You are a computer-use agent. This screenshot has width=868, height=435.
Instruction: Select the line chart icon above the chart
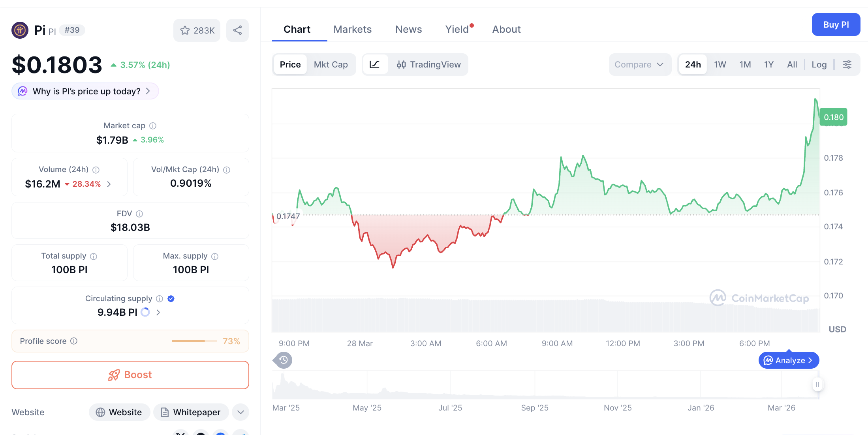375,64
